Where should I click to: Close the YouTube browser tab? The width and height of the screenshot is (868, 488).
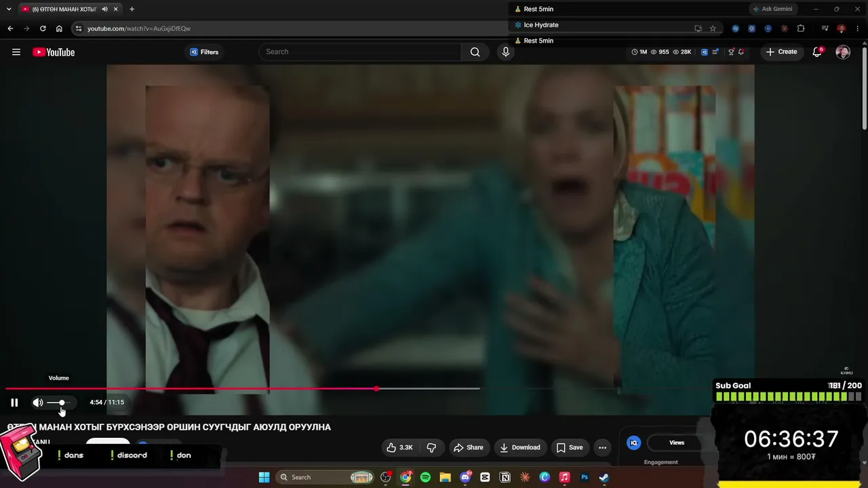(x=116, y=9)
